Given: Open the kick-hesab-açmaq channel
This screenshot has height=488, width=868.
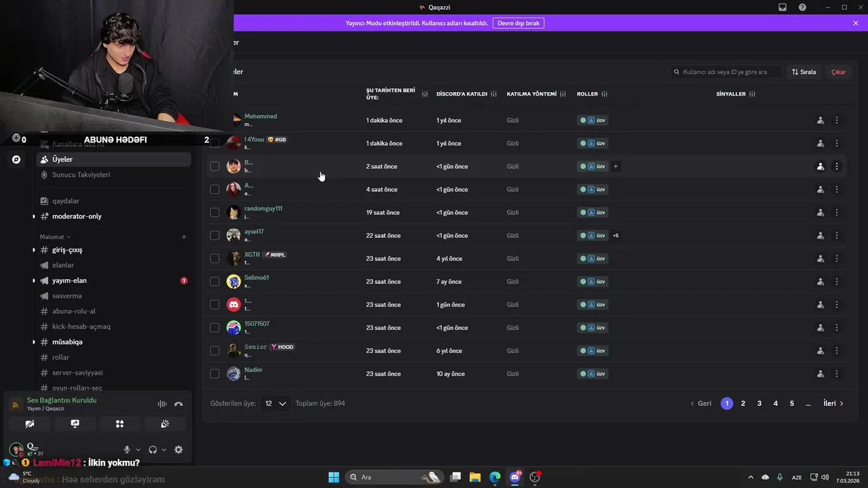Looking at the screenshot, I should [113, 327].
